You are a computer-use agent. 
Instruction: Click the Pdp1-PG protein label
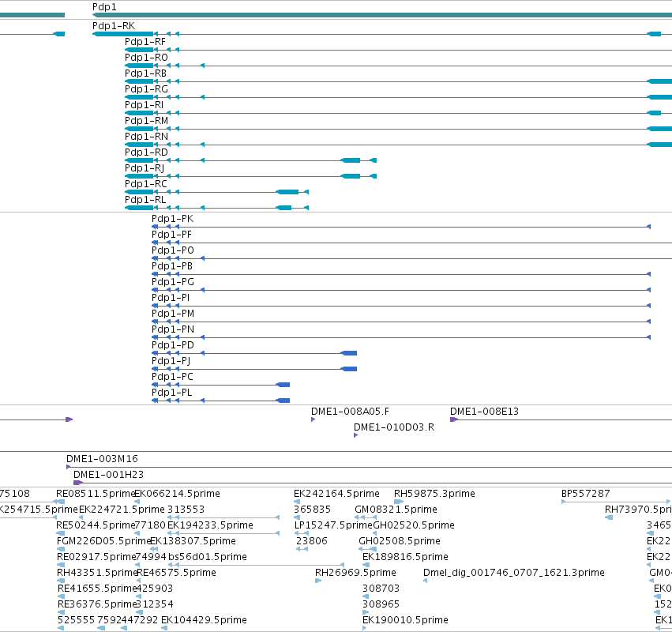click(x=173, y=282)
